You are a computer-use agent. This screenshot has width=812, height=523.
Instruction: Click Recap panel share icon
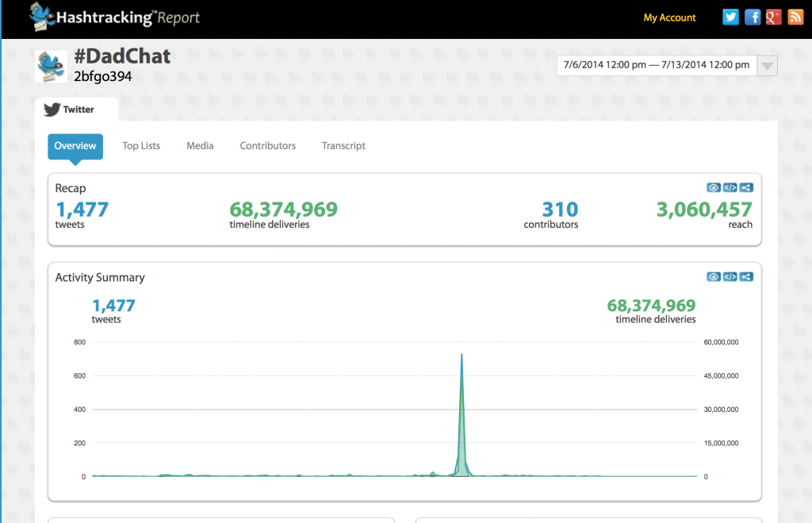(x=746, y=187)
